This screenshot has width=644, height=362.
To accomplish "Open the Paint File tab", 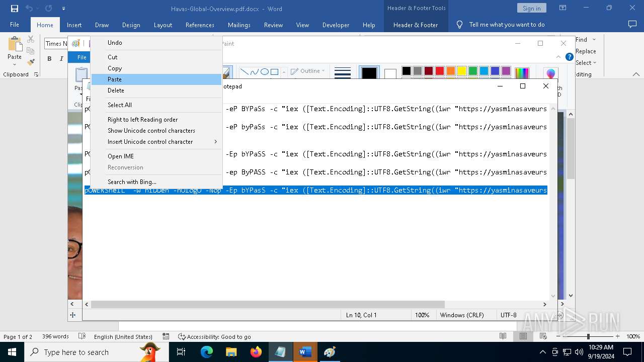I will pyautogui.click(x=81, y=57).
